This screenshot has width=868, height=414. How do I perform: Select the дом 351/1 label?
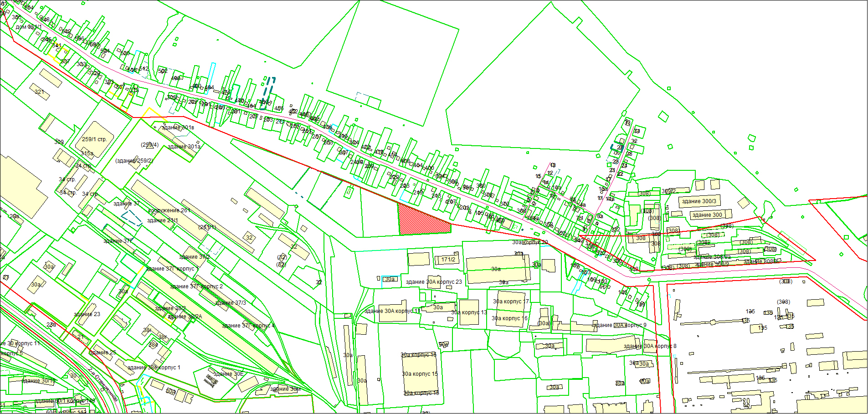(x=29, y=27)
